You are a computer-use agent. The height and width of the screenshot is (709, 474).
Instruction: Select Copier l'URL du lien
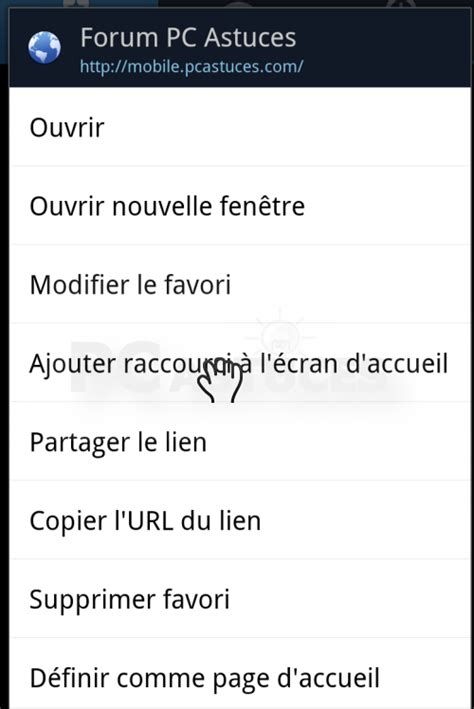240,520
